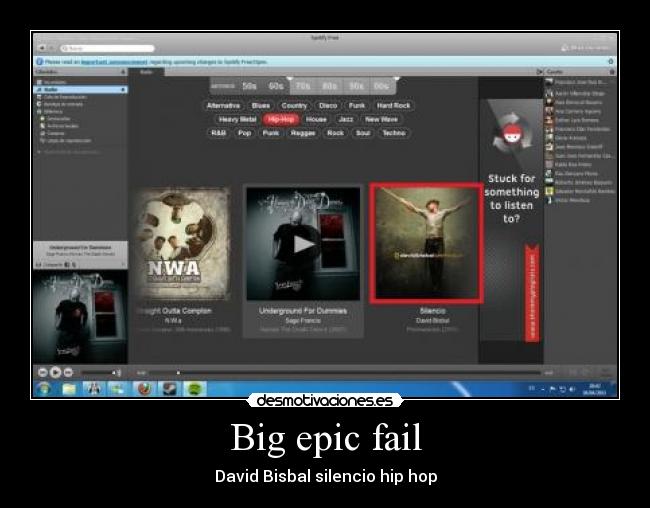Enable the Techno genre
Image resolution: width=650 pixels, height=508 pixels.
coord(394,133)
